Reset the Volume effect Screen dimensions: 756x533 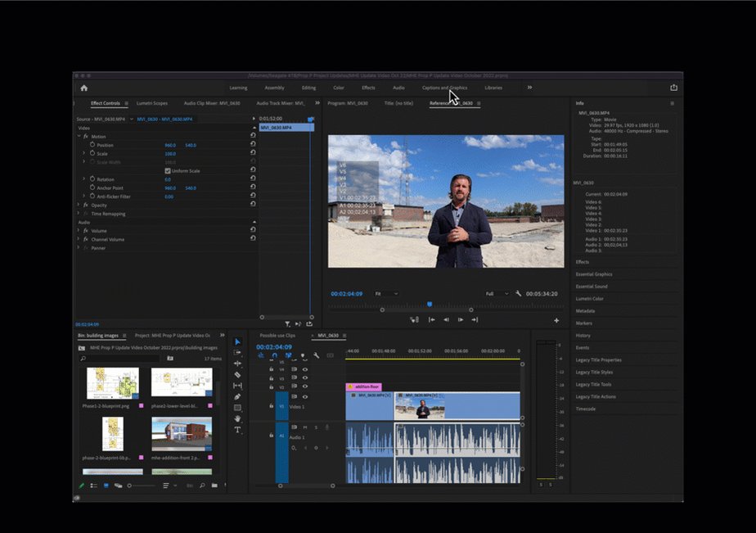point(253,229)
